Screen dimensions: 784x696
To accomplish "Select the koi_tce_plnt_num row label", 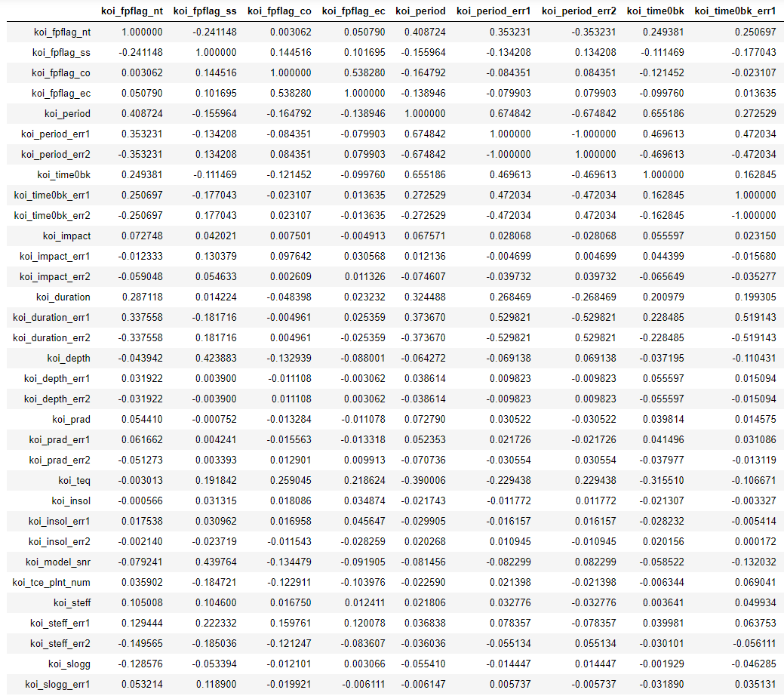I will pos(51,583).
